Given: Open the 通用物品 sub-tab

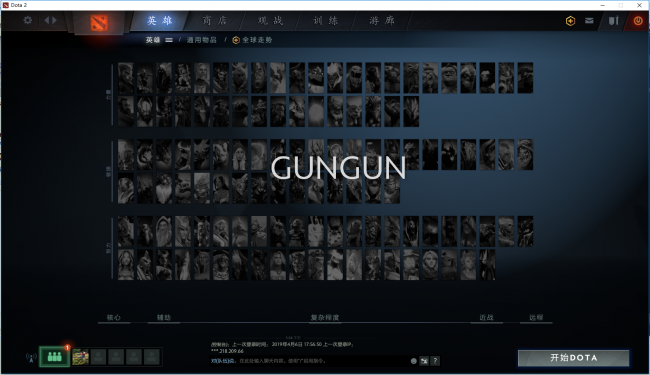Looking at the screenshot, I should (201, 40).
